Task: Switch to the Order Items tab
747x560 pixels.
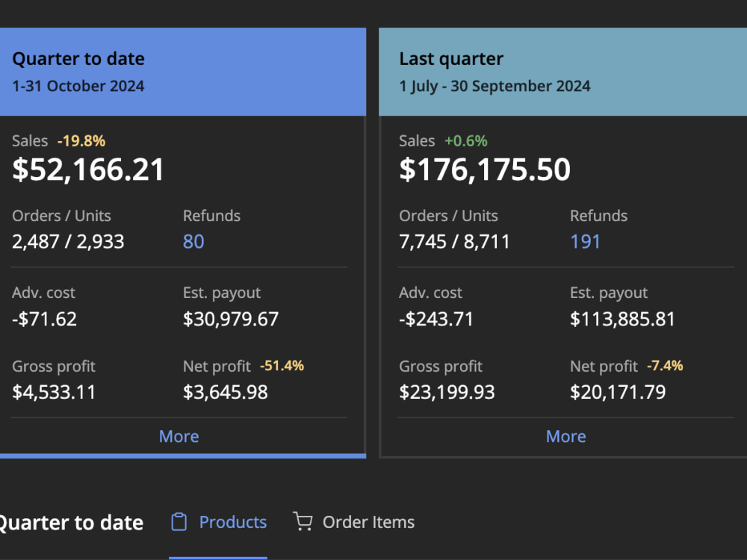Action: [x=354, y=523]
